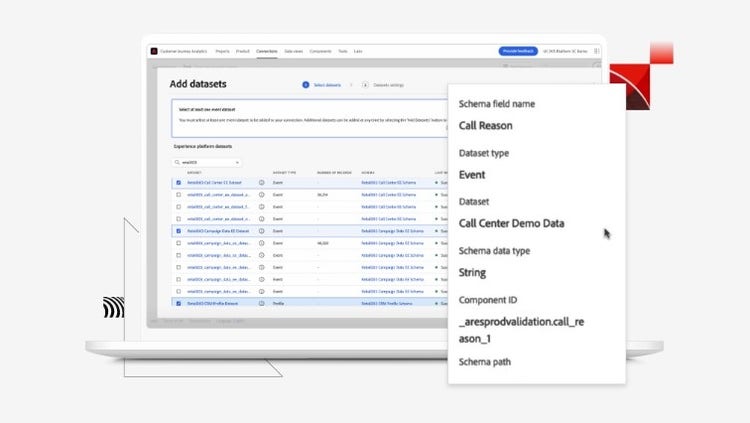Uncheck the Campaign Data EE Dataset checkbox
The image size is (750, 423).
pos(179,231)
